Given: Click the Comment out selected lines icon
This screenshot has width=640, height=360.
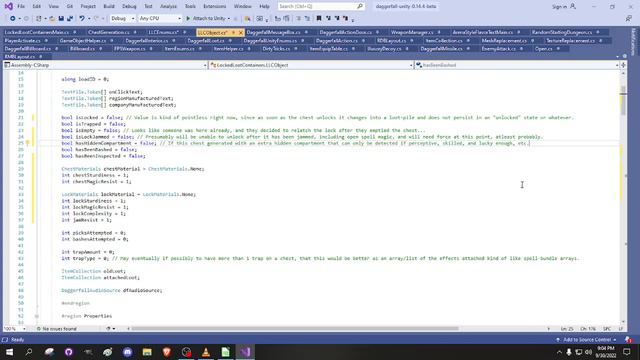Looking at the screenshot, I should [298, 18].
